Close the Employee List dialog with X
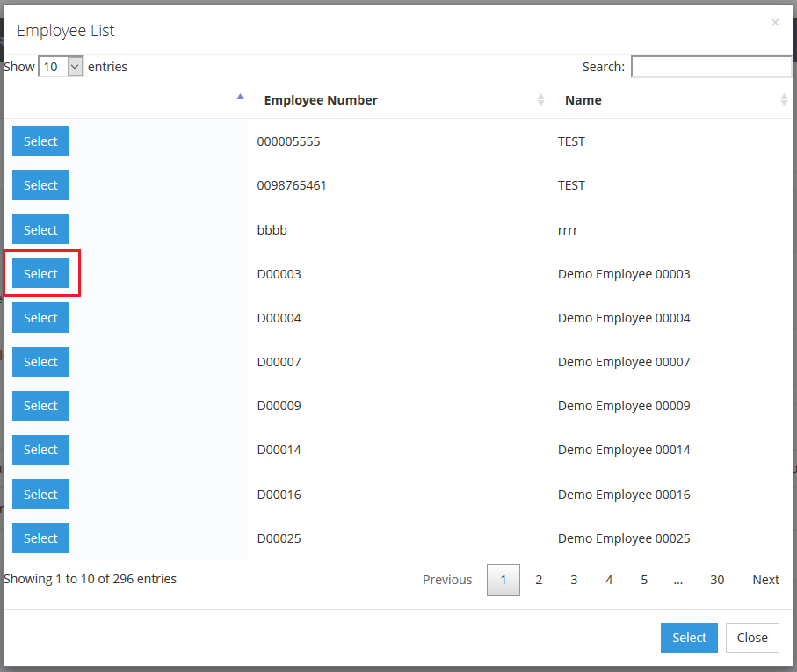797x672 pixels. 774,23
